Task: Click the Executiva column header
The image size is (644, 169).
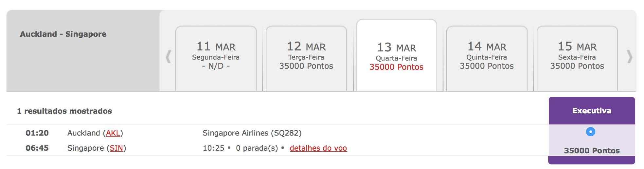Action: coord(592,111)
